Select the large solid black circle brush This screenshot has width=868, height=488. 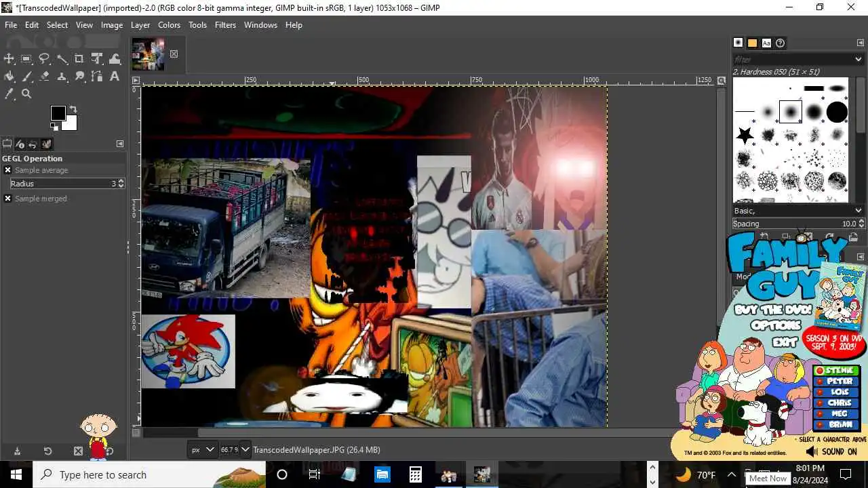pyautogui.click(x=837, y=111)
